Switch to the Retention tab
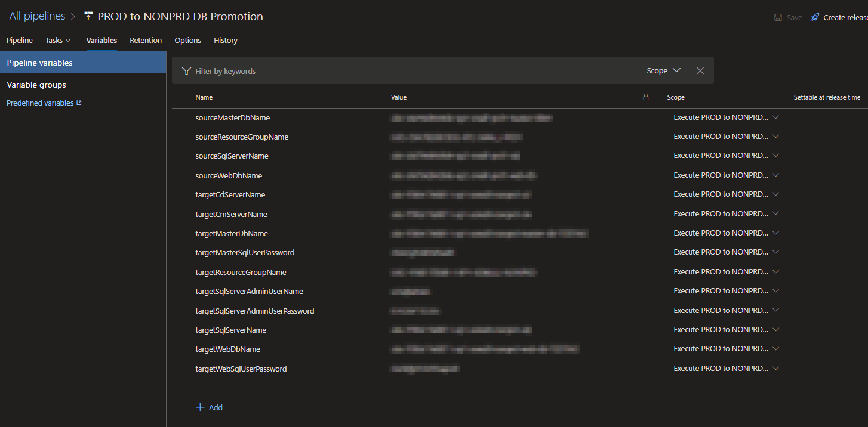Image resolution: width=868 pixels, height=427 pixels. (x=146, y=40)
